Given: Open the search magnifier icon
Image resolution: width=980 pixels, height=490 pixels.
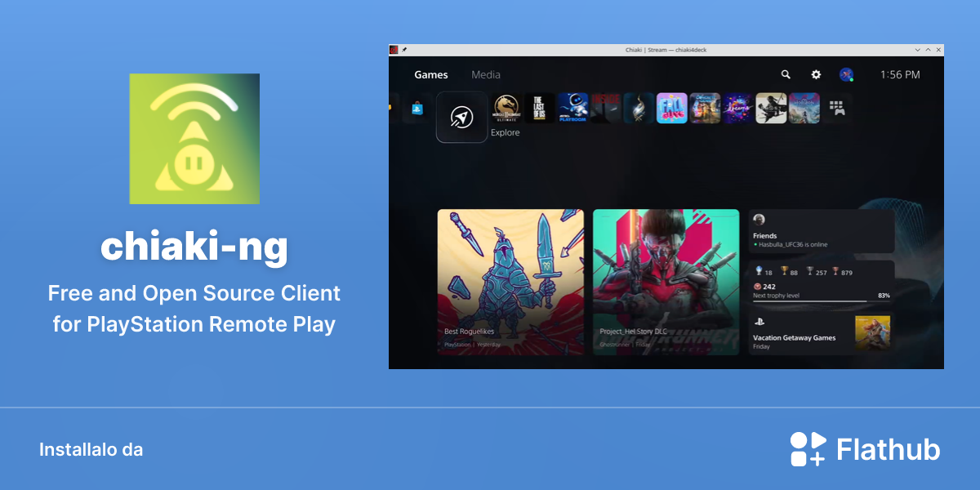Looking at the screenshot, I should pos(786,74).
